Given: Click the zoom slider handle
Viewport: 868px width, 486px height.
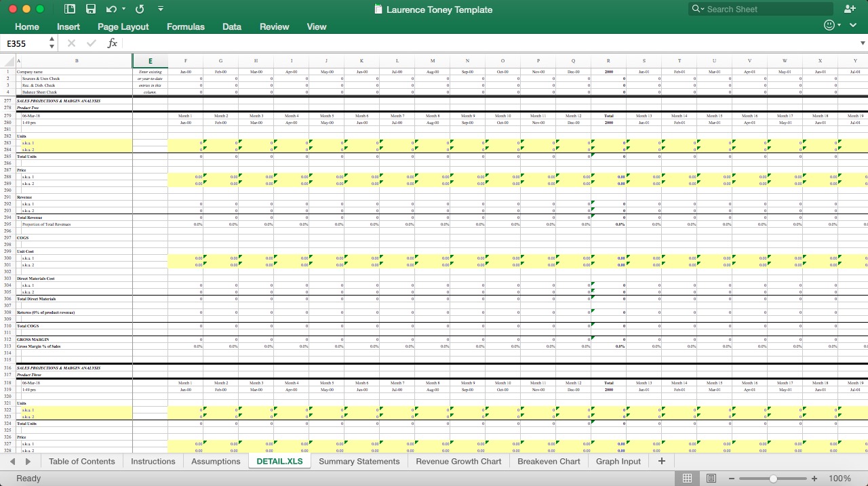Looking at the screenshot, I should pyautogui.click(x=773, y=477).
